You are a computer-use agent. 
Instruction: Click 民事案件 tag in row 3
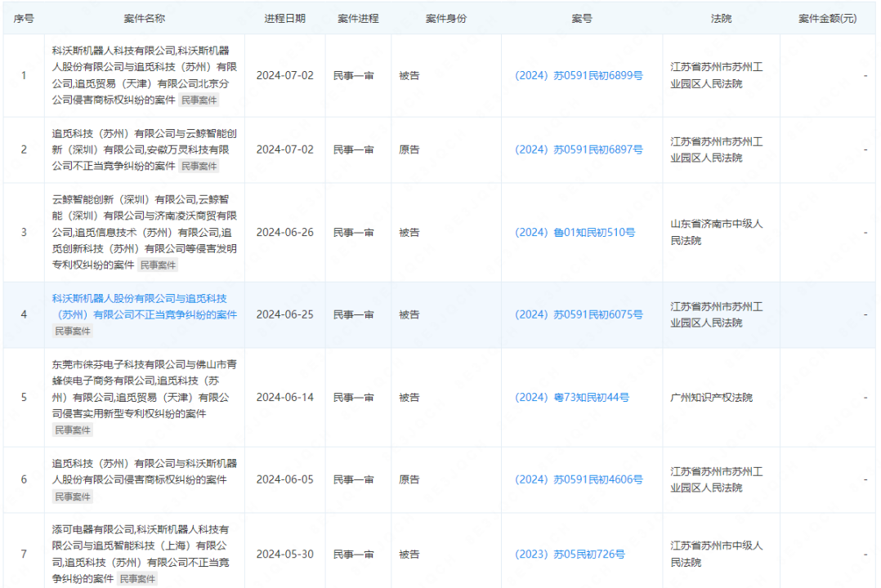click(158, 265)
